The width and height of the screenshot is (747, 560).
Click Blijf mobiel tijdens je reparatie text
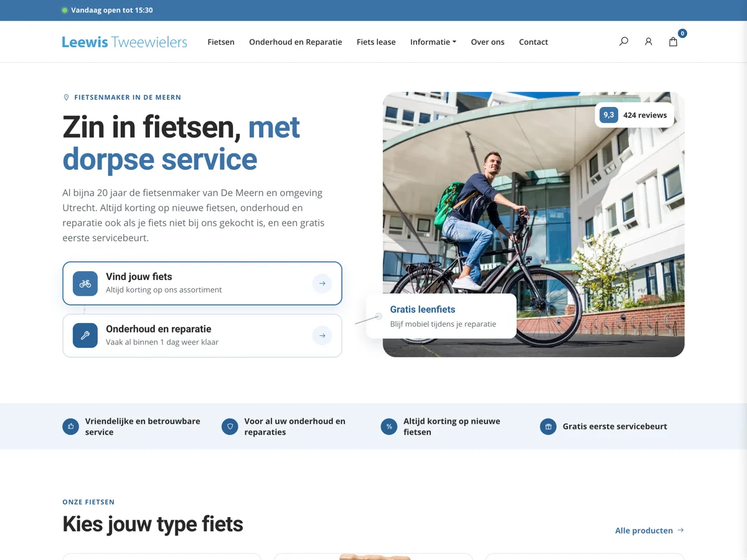[443, 324]
